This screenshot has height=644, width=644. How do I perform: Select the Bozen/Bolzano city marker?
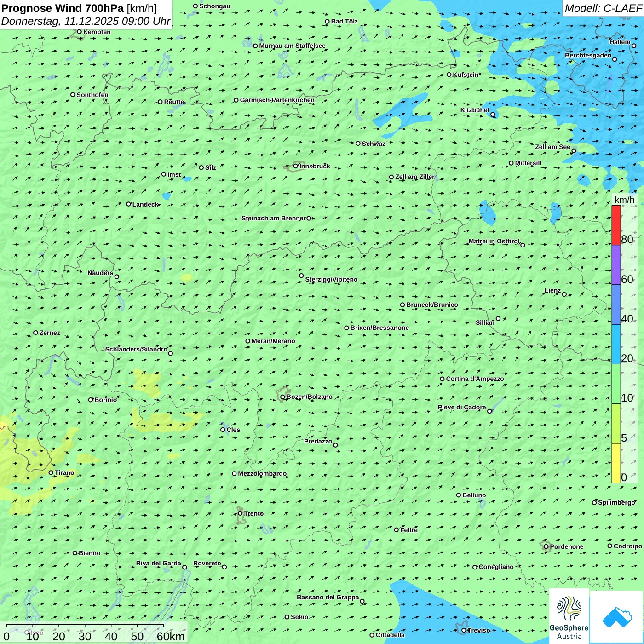(282, 397)
